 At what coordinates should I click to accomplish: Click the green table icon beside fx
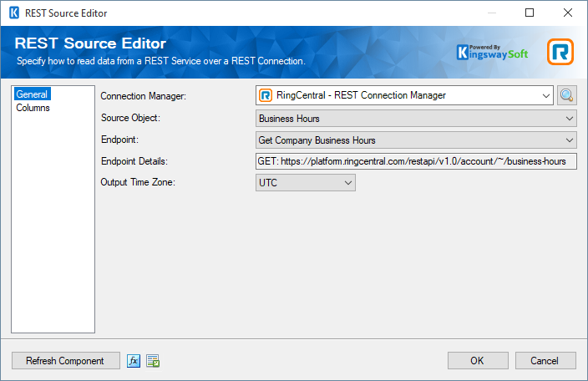153,361
